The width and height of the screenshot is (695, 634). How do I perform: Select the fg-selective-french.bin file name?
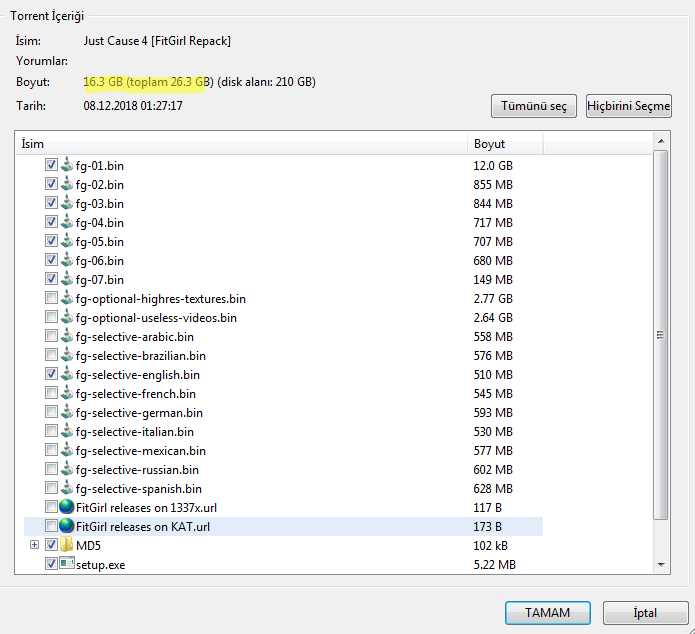click(x=136, y=394)
